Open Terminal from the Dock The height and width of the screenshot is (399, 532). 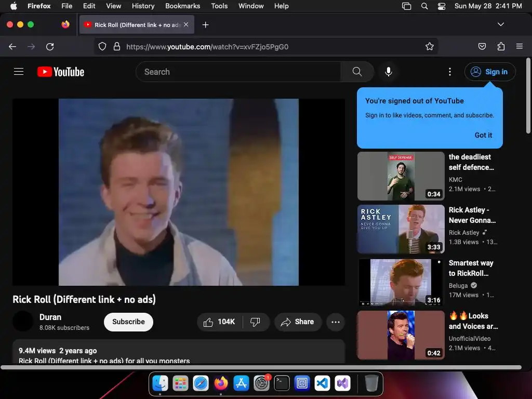pyautogui.click(x=282, y=383)
